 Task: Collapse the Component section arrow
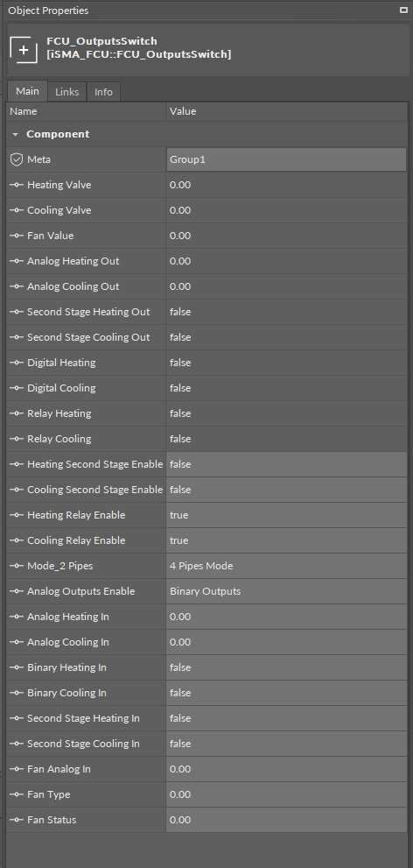pyautogui.click(x=16, y=135)
